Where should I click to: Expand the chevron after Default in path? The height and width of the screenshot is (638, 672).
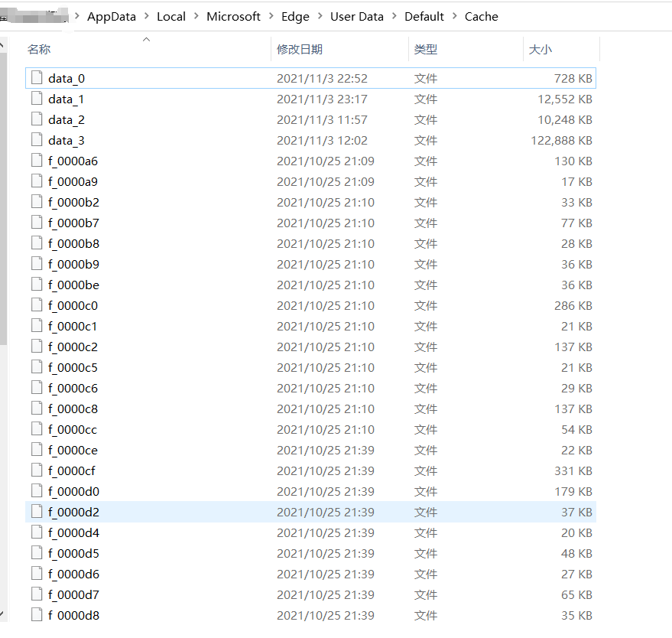[x=455, y=16]
